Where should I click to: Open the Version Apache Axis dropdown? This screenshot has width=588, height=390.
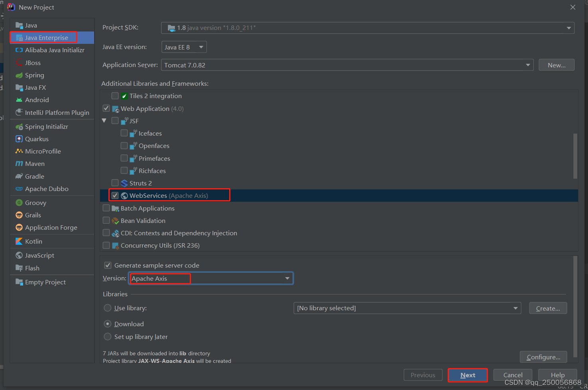pyautogui.click(x=211, y=278)
